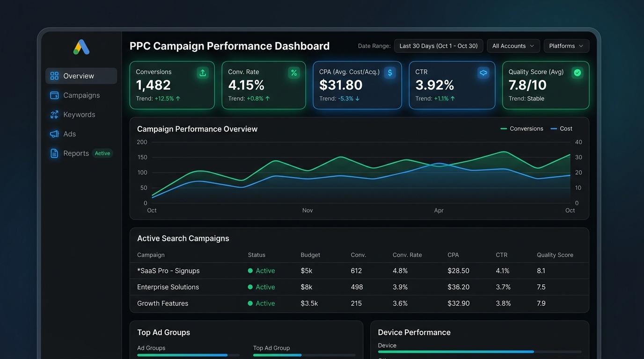
Task: Expand the Platforms dropdown
Action: pyautogui.click(x=566, y=46)
